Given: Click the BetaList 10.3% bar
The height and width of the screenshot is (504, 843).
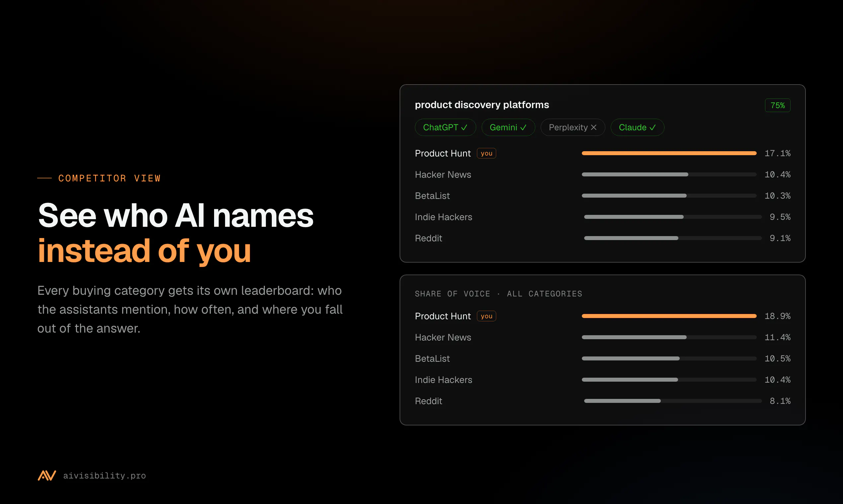Looking at the screenshot, I should point(669,196).
